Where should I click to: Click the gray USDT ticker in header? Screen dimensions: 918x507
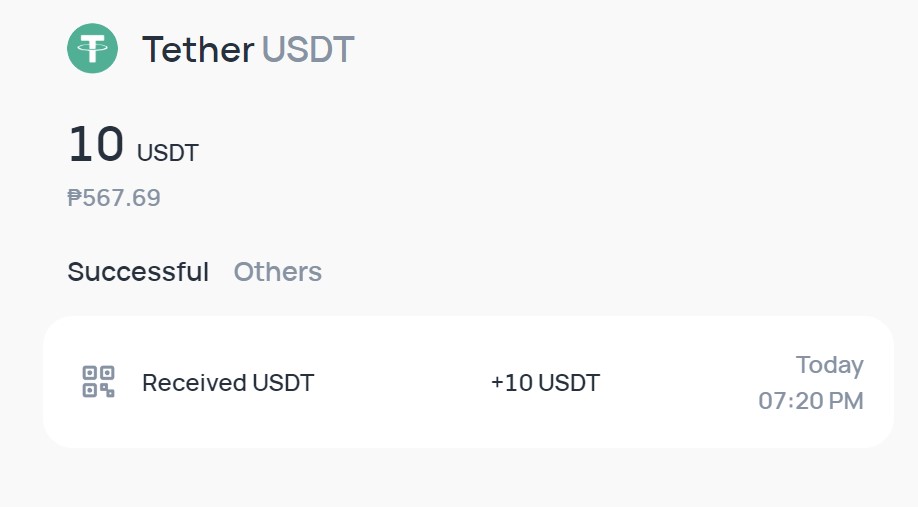pos(308,49)
